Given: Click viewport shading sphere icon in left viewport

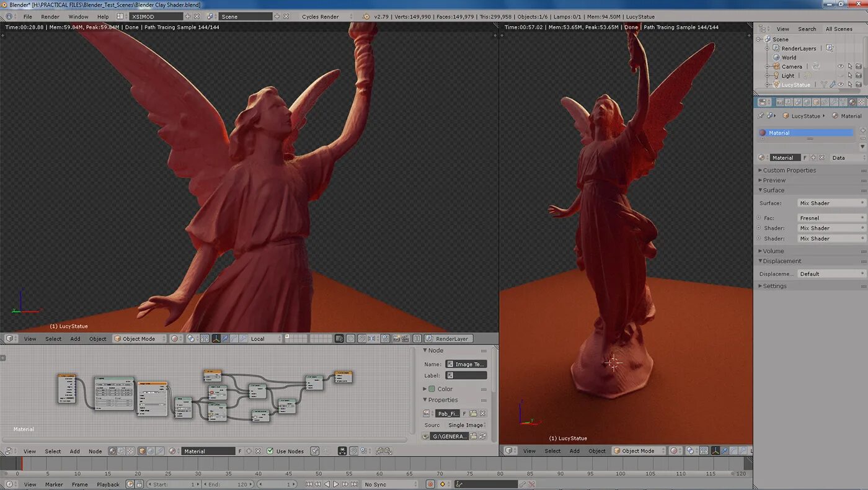Looking at the screenshot, I should coord(175,339).
